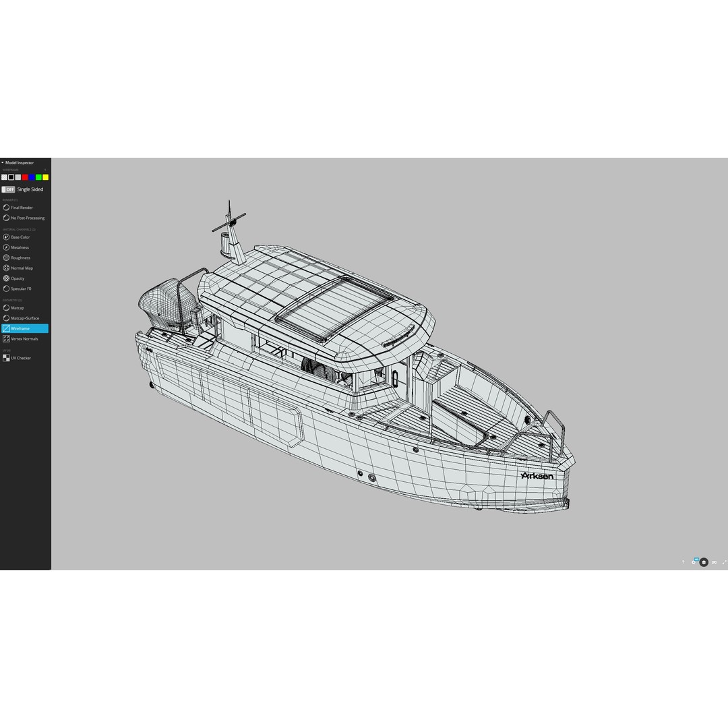Expand viewer to fullscreen
The height and width of the screenshot is (728, 728).
724,562
